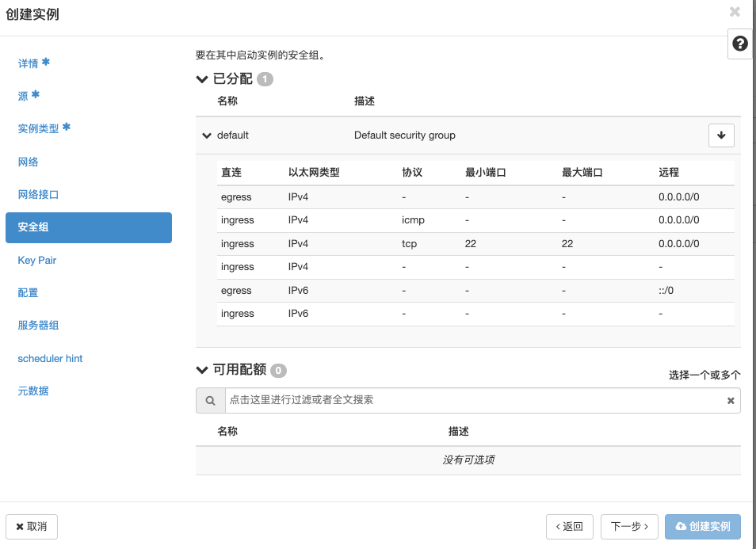Go back with the 返回 button
The image size is (756, 549).
[x=570, y=526]
